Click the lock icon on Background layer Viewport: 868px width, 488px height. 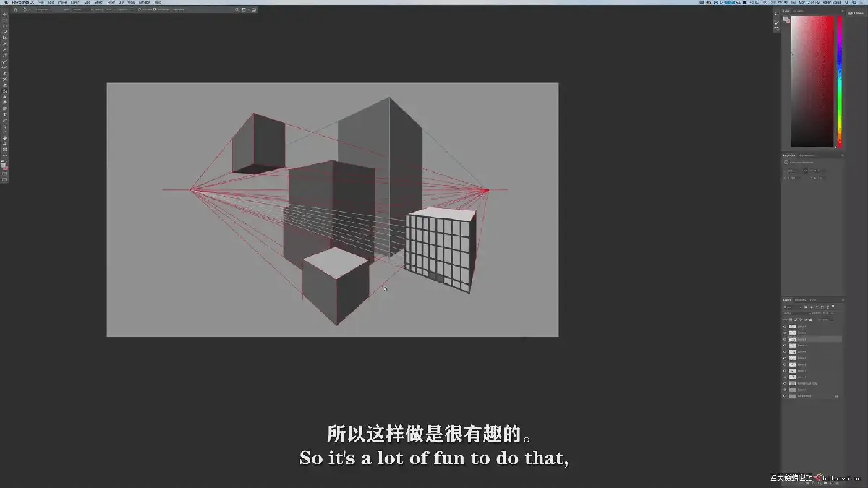pos(837,396)
